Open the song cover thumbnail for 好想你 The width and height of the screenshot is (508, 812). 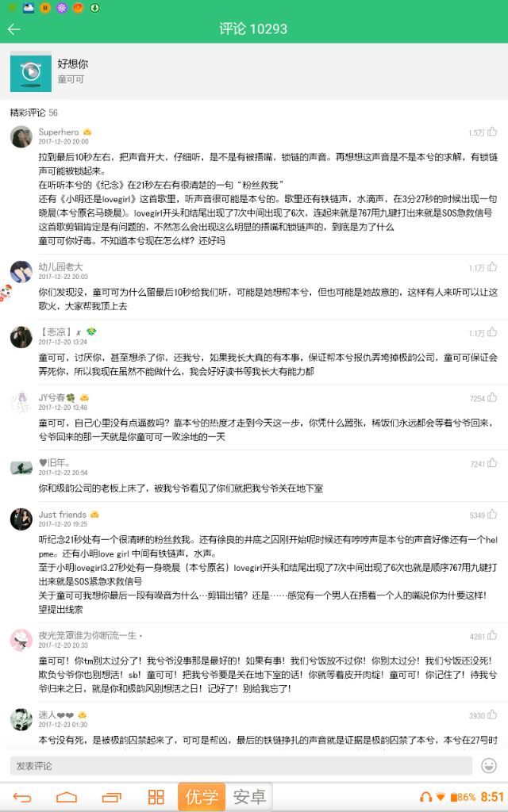(x=31, y=71)
